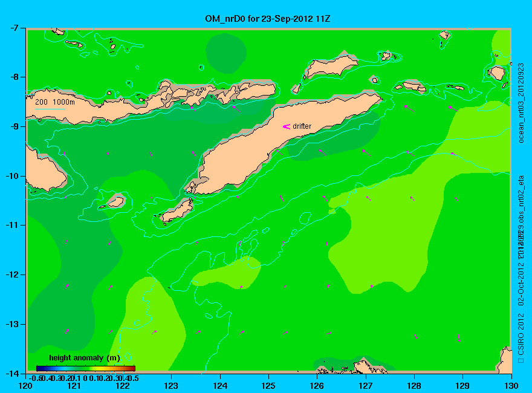
Task: Click longitude tick label 130
Action: tap(511, 386)
